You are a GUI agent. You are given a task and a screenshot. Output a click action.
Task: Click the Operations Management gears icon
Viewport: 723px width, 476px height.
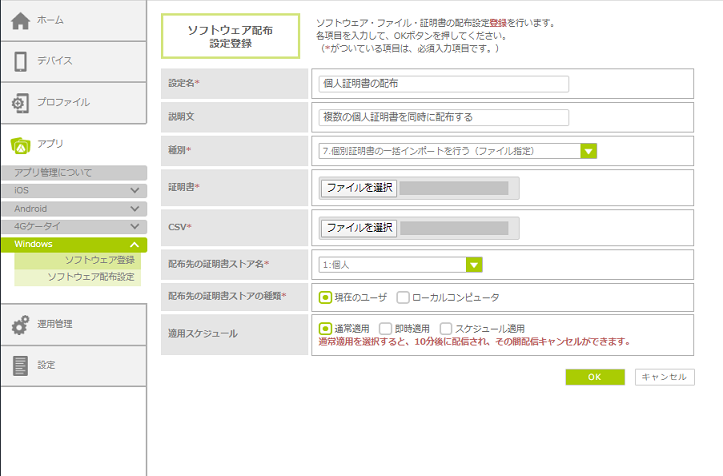pyautogui.click(x=20, y=324)
